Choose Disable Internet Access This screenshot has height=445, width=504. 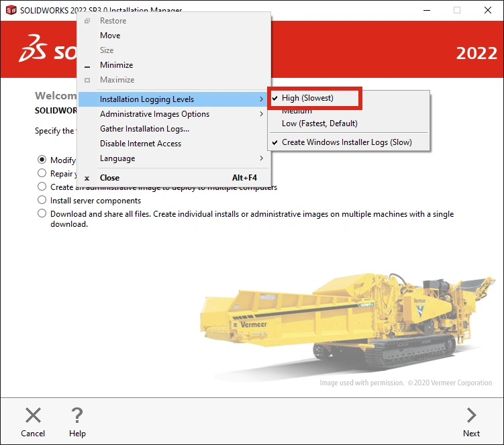coord(174,144)
